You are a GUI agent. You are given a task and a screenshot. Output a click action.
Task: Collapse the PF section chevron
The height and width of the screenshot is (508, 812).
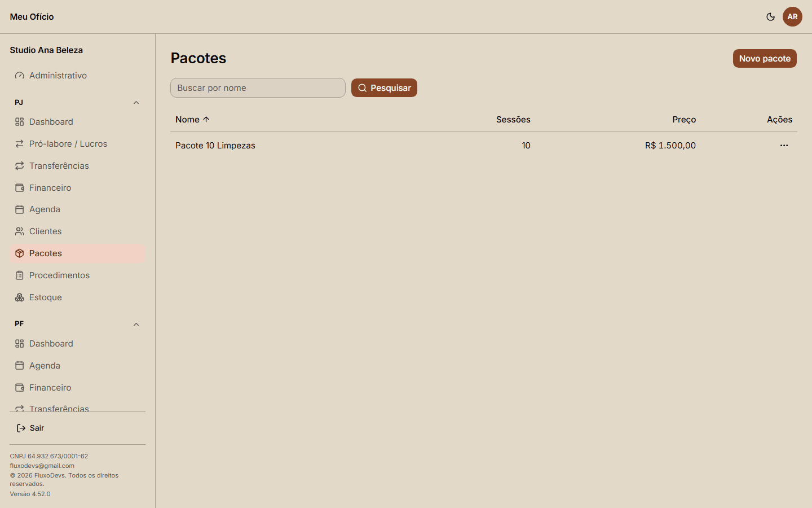point(136,325)
